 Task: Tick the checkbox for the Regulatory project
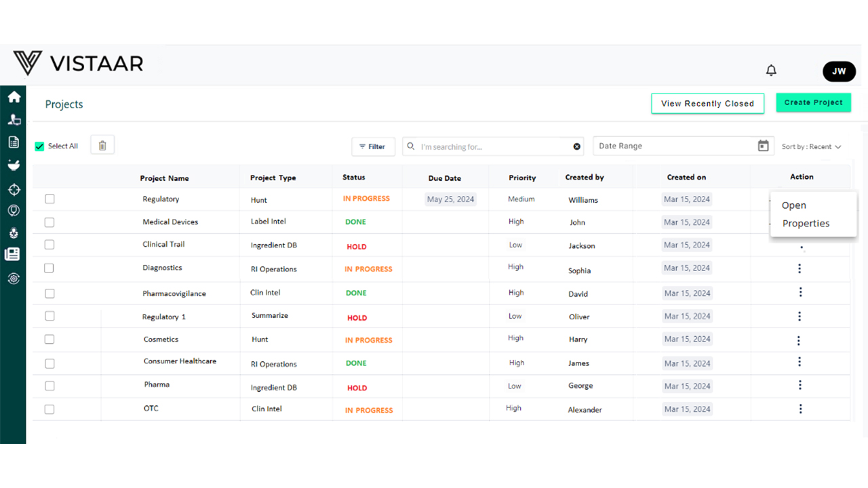click(50, 199)
